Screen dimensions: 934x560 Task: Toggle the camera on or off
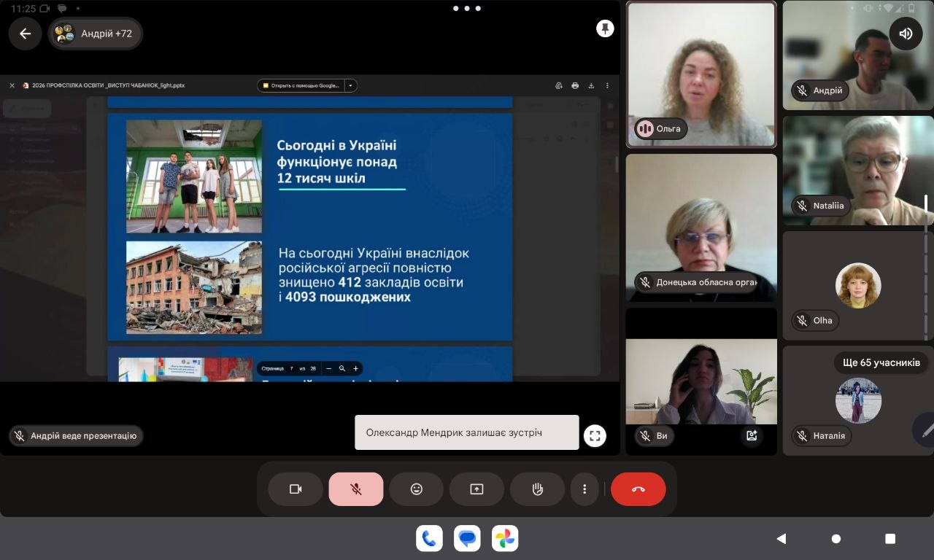point(296,489)
